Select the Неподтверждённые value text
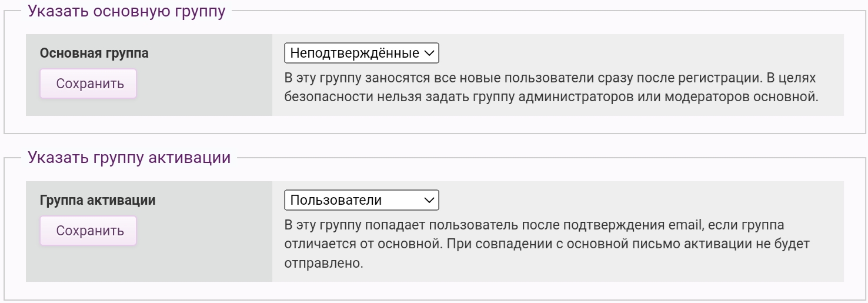This screenshot has height=303, width=868. (354, 54)
